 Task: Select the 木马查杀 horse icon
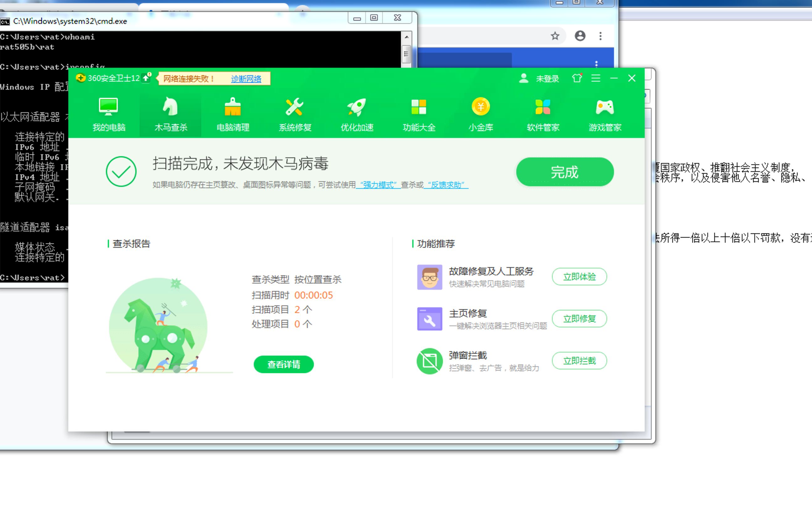[170, 107]
